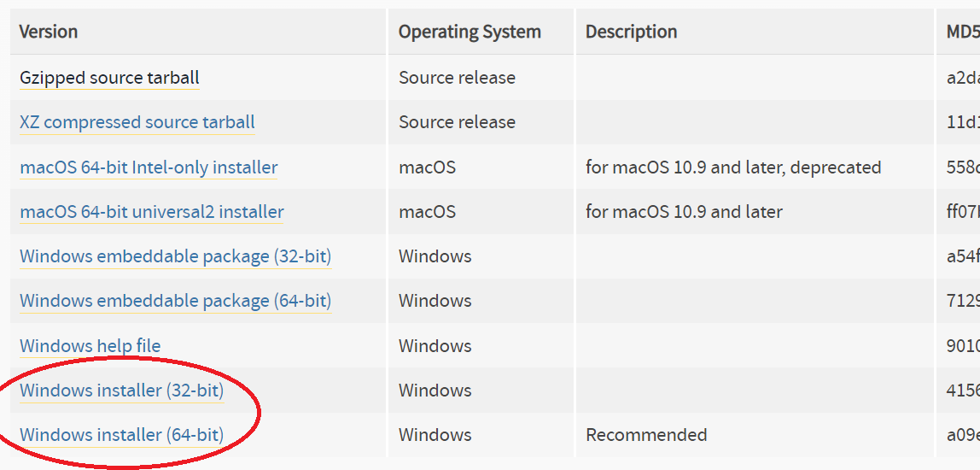
Task: Open Windows embeddable package (32-bit) link
Action: [176, 256]
